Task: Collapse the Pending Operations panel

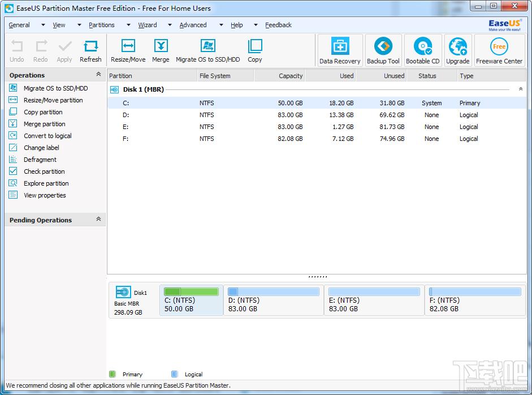Action: point(98,219)
